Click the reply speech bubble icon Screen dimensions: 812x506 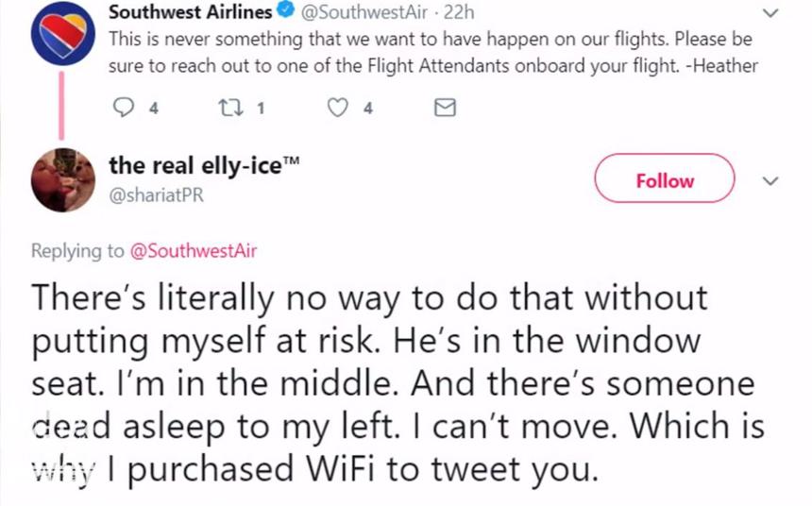124,108
